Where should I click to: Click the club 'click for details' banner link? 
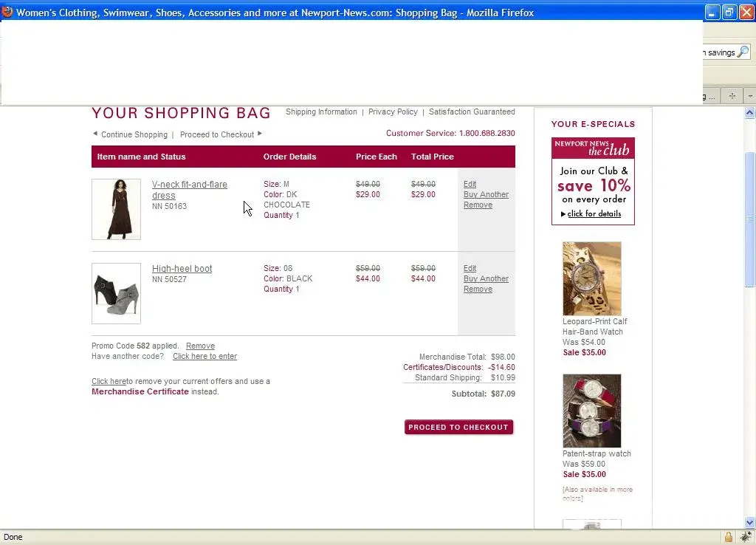[594, 214]
